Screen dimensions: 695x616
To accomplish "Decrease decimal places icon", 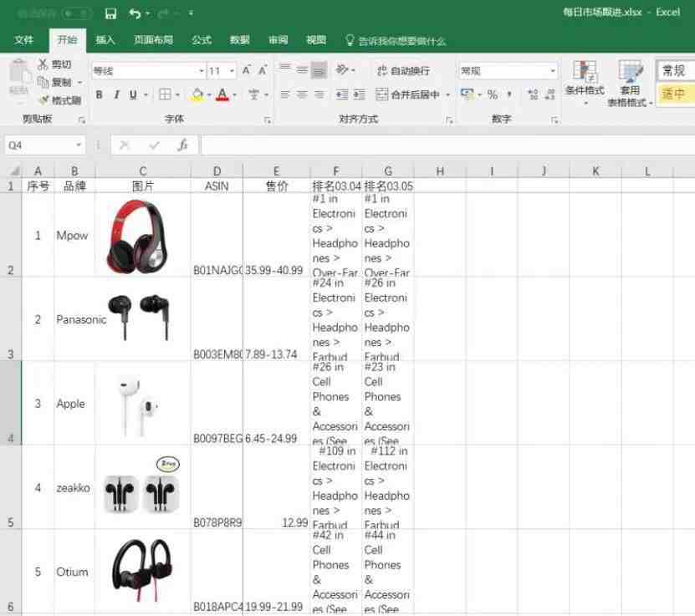I will point(550,94).
